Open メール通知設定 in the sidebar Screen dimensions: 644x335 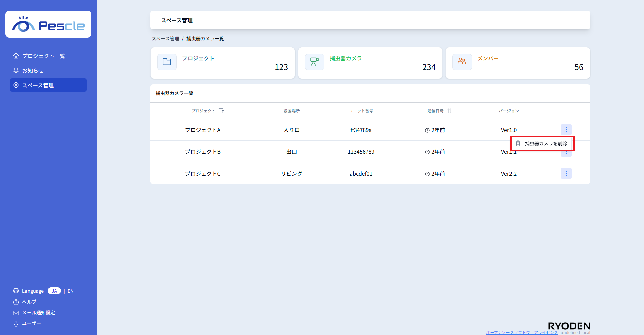pos(38,313)
